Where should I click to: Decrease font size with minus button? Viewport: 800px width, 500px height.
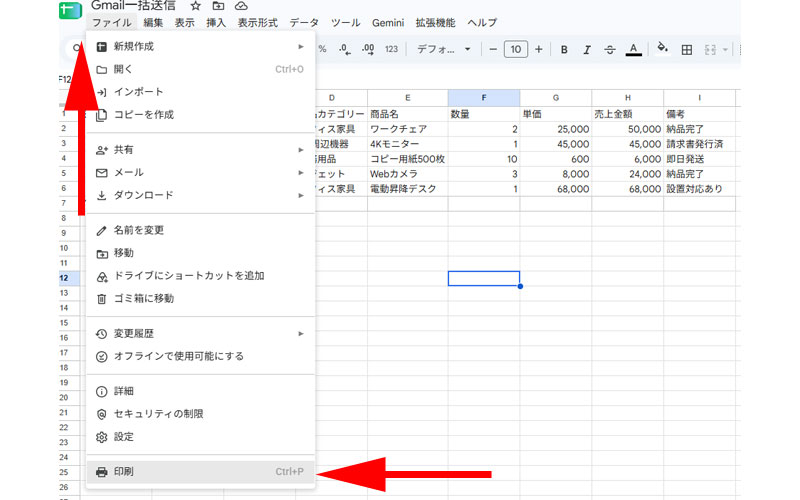[493, 49]
